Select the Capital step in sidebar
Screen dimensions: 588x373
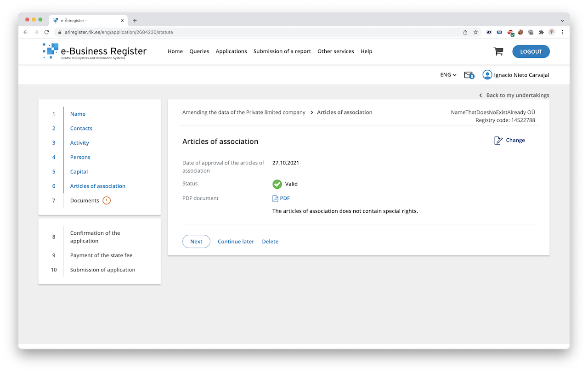(79, 172)
